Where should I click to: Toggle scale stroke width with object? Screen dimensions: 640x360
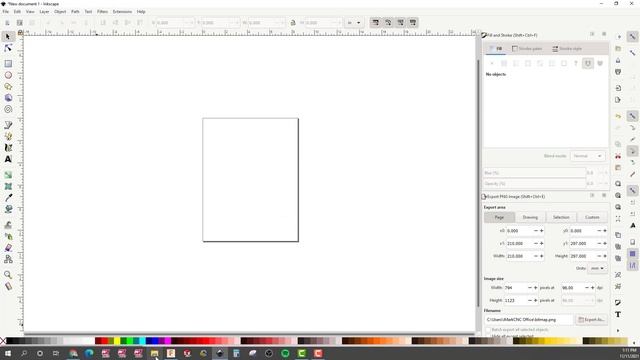coord(375,22)
